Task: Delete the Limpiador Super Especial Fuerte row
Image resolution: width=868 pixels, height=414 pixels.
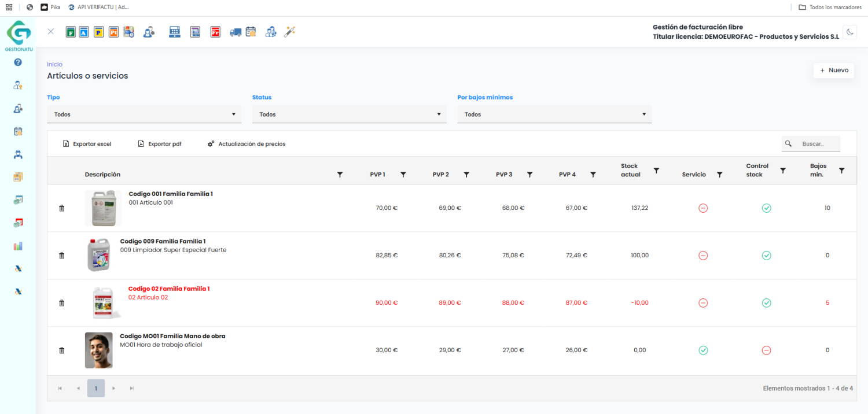Action: (x=62, y=256)
